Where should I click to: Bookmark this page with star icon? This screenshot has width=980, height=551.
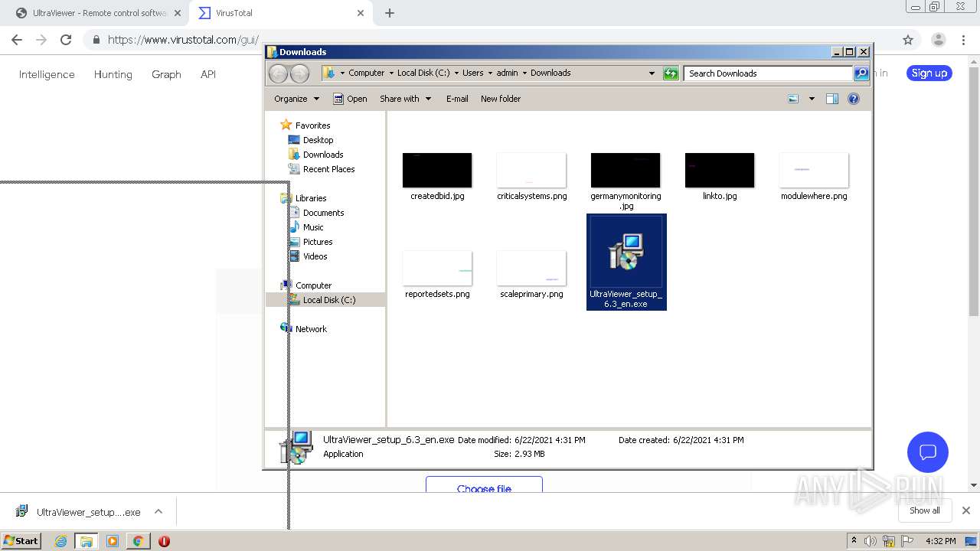click(x=908, y=40)
